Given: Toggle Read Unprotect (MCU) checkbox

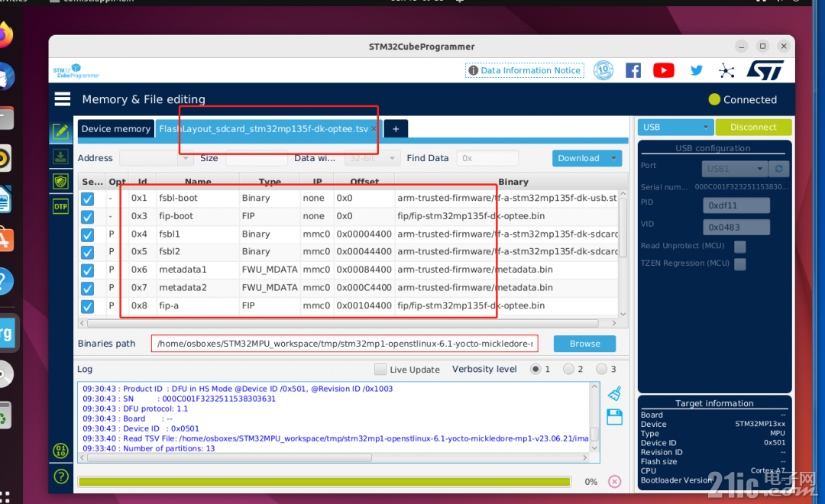Looking at the screenshot, I should (739, 246).
